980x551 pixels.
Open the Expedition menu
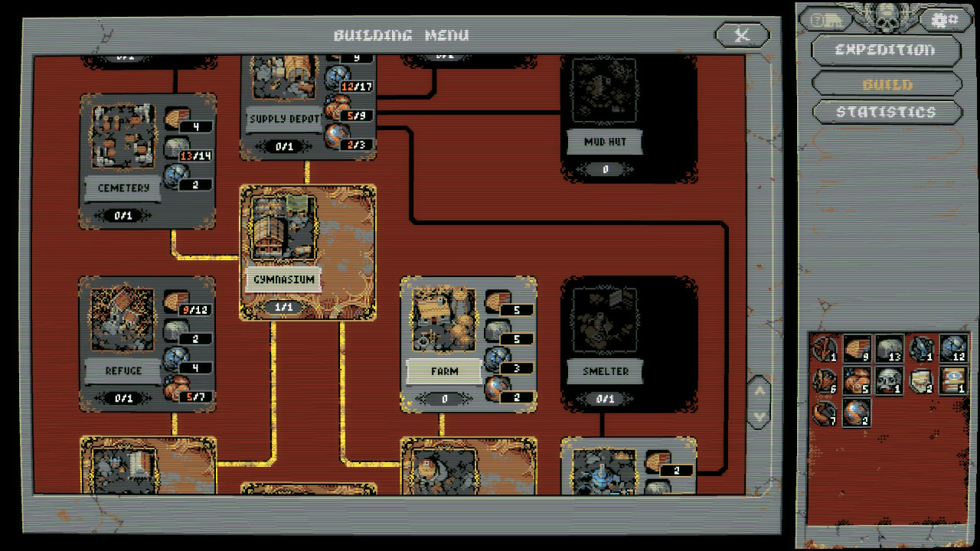[886, 51]
